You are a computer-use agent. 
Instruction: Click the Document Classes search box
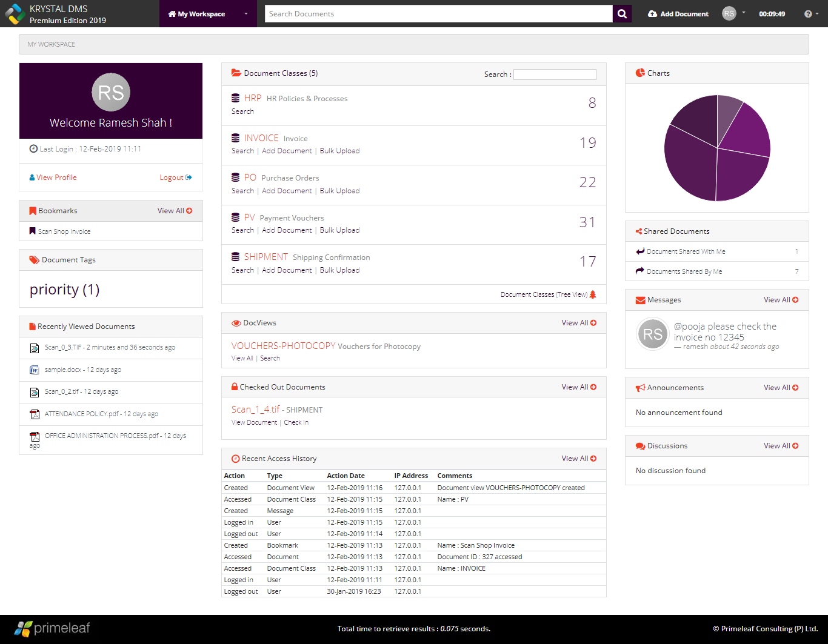[x=555, y=74]
